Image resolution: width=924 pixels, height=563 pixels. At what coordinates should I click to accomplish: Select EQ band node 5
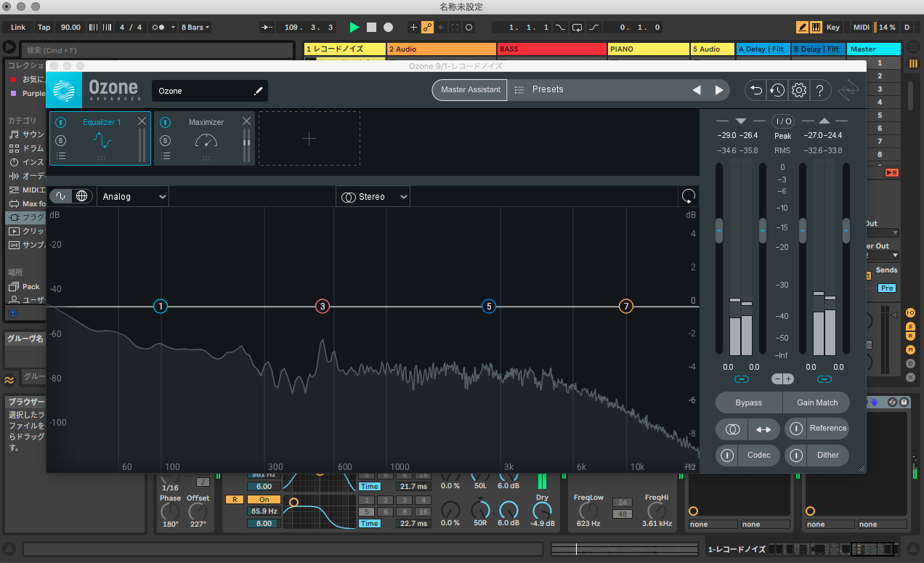[x=489, y=307]
